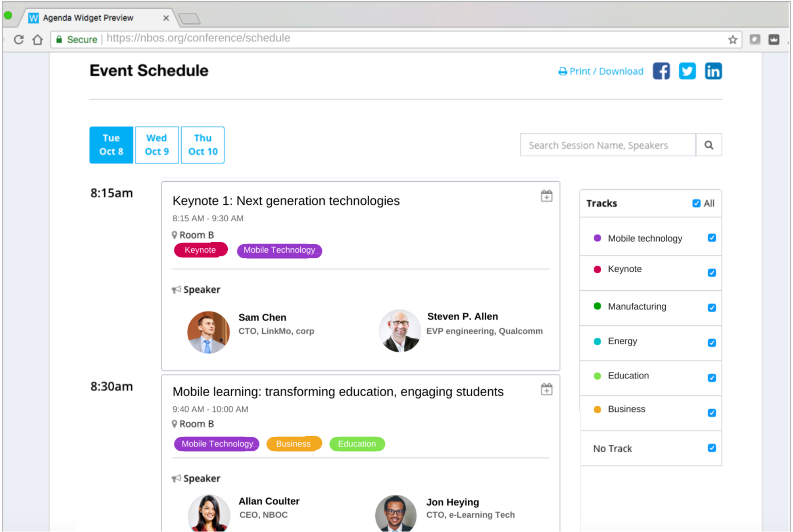Share the schedule on Twitter
Image resolution: width=793 pixels, height=532 pixels.
[x=687, y=71]
